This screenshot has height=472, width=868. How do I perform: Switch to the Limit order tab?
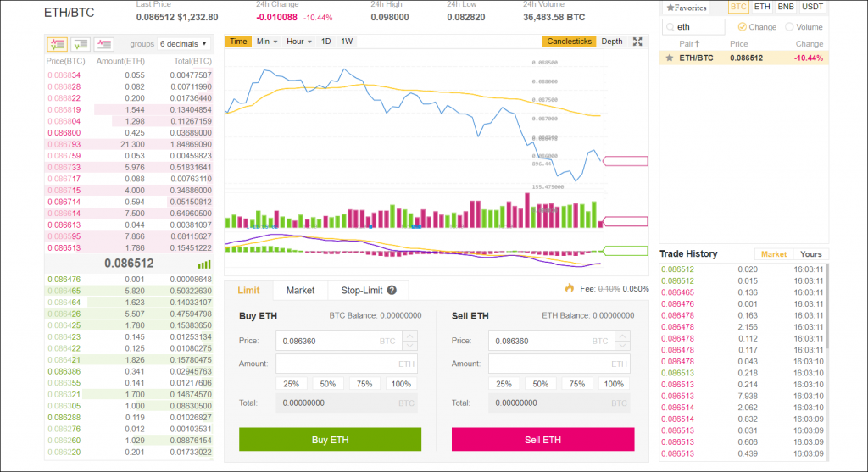[x=248, y=290]
